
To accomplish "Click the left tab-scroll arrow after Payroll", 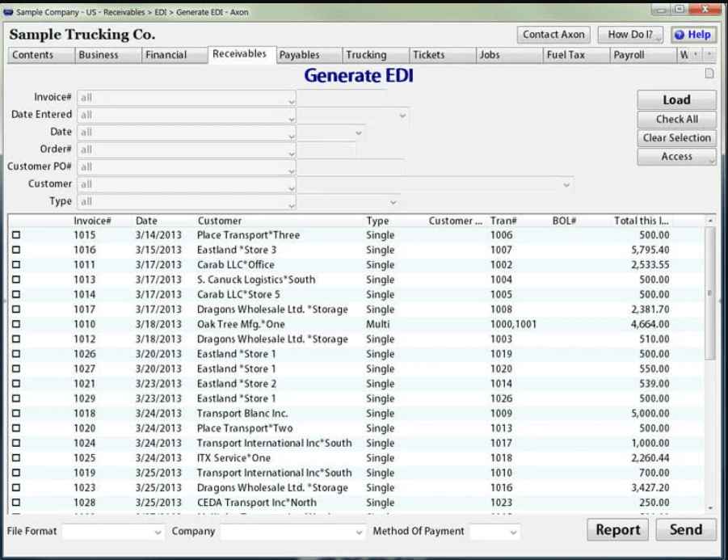I will click(x=696, y=55).
